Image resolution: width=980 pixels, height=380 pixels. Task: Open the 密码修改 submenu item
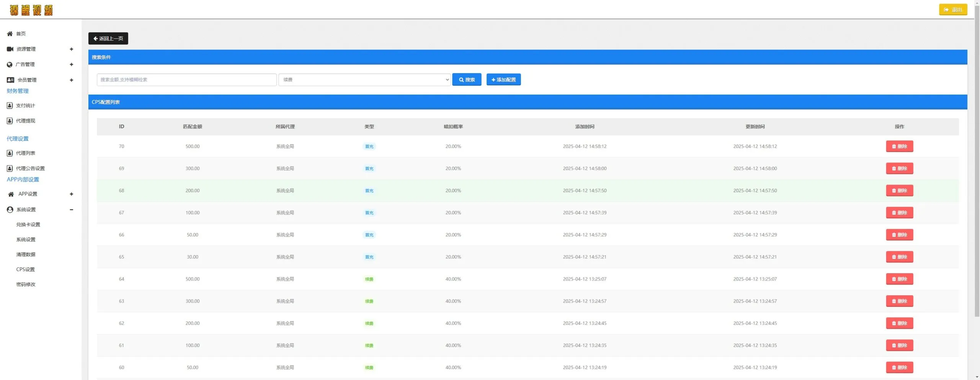click(x=26, y=284)
